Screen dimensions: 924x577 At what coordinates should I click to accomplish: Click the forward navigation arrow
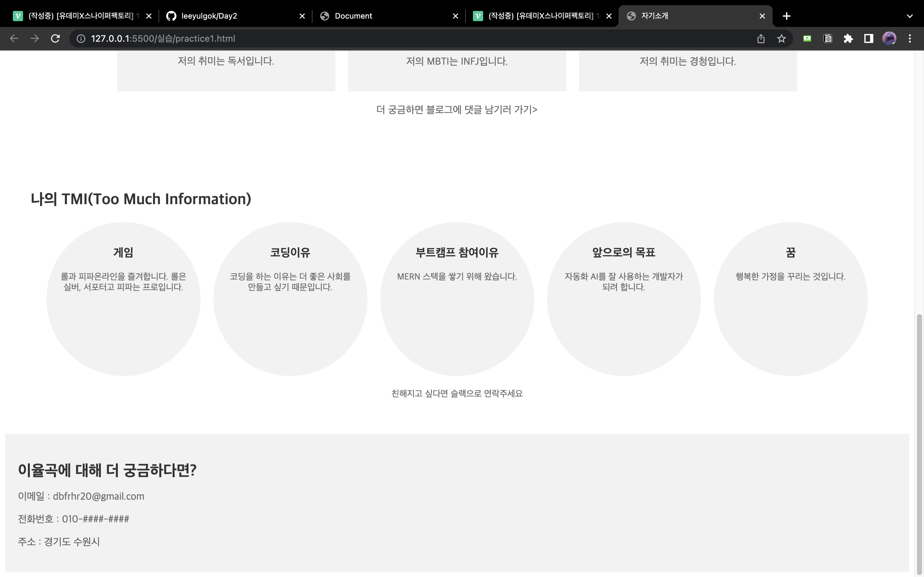click(35, 38)
